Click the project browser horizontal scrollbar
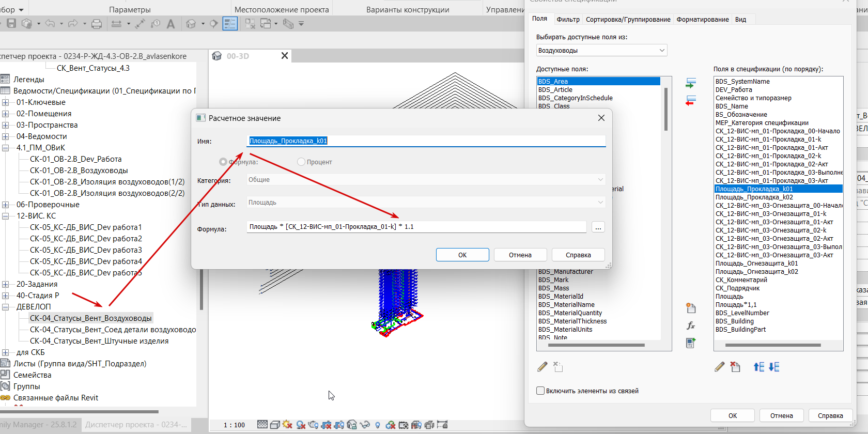 tap(79, 412)
